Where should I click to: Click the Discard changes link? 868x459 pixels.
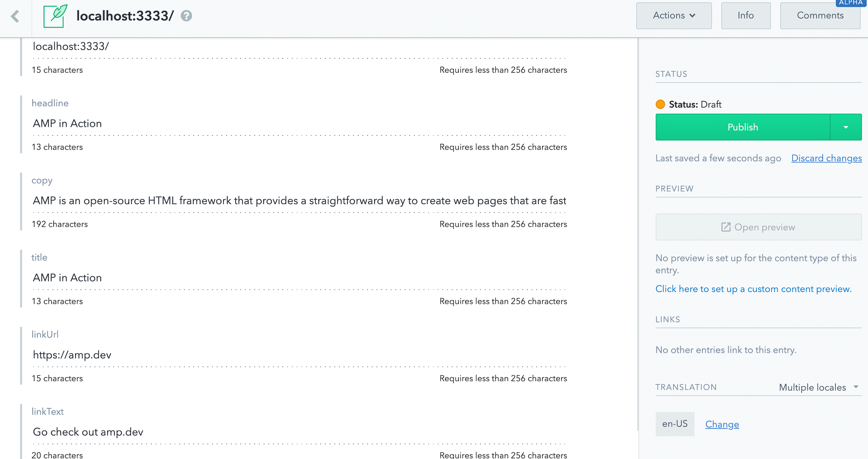pyautogui.click(x=826, y=158)
